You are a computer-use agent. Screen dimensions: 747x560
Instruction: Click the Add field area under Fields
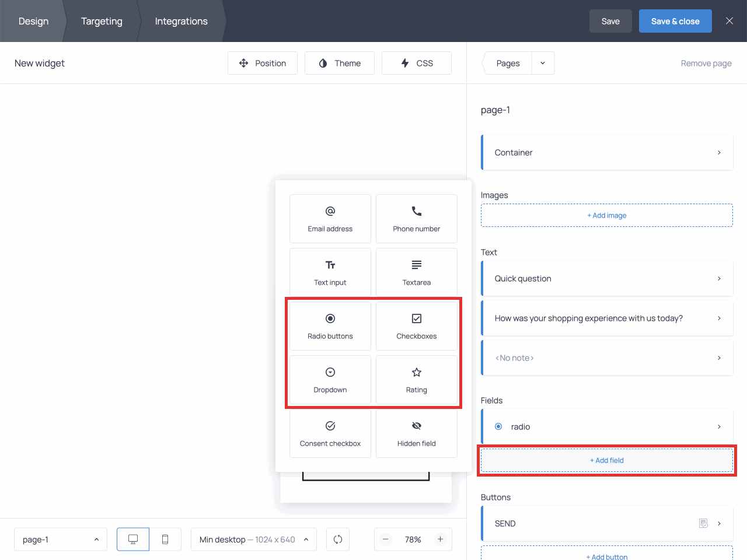(x=607, y=460)
